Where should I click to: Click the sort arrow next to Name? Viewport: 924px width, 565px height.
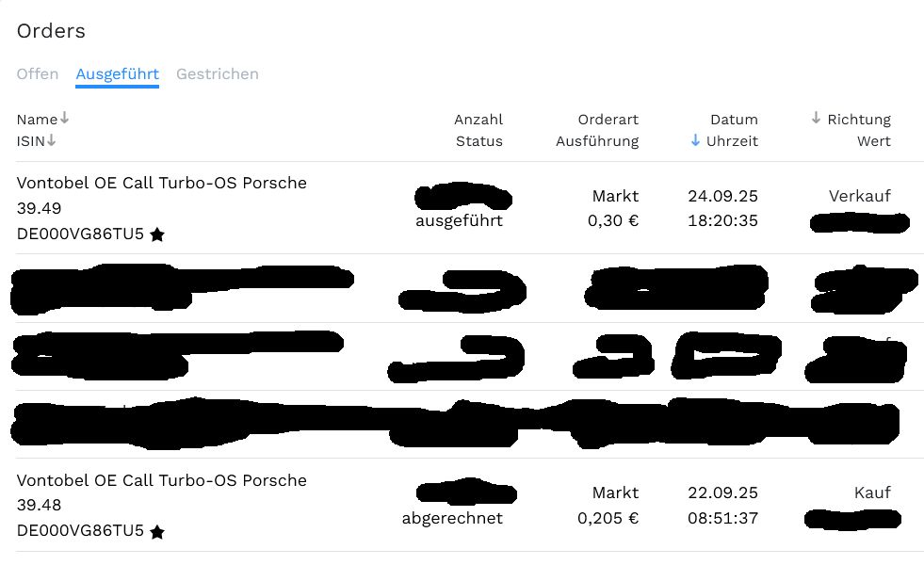pos(64,119)
